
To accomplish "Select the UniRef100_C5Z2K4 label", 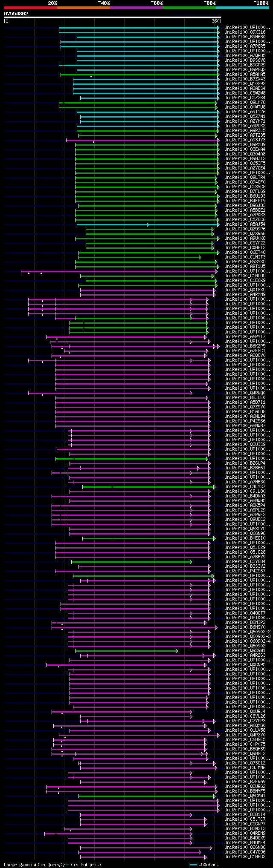I will click(245, 98).
